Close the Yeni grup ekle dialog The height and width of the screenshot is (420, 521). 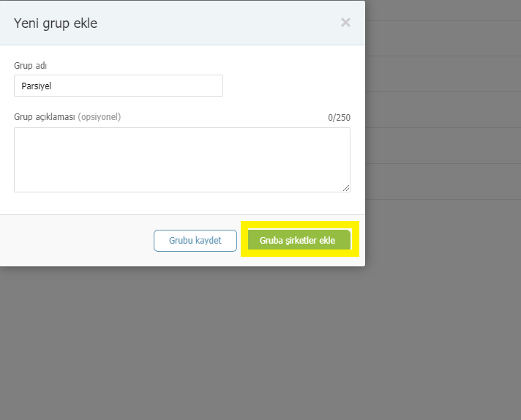tap(345, 23)
